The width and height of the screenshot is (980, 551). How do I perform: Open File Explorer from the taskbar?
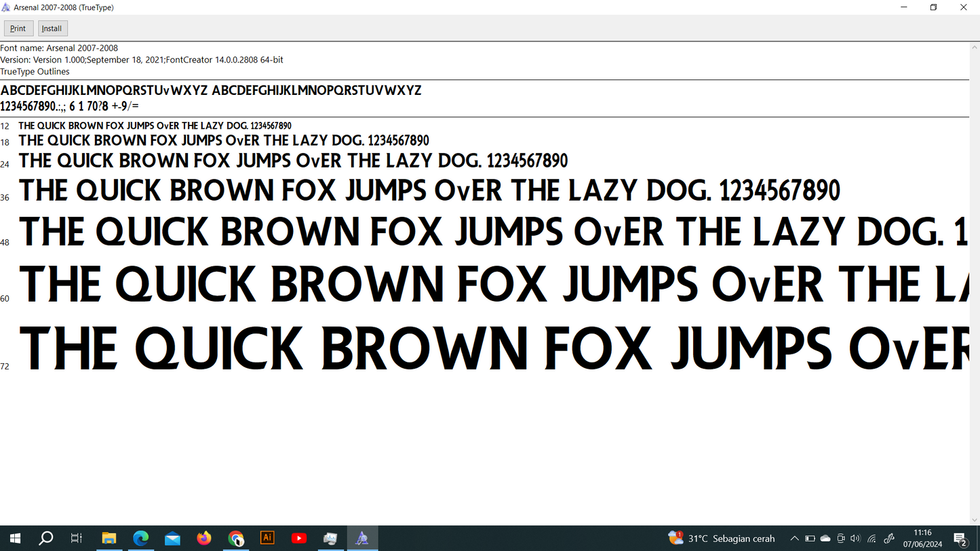coord(109,537)
